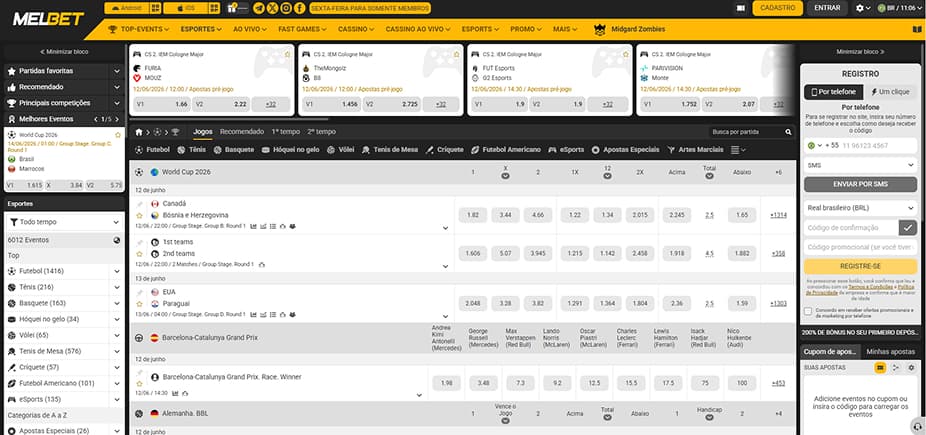Open the Telegram channel icon in header

click(x=259, y=8)
